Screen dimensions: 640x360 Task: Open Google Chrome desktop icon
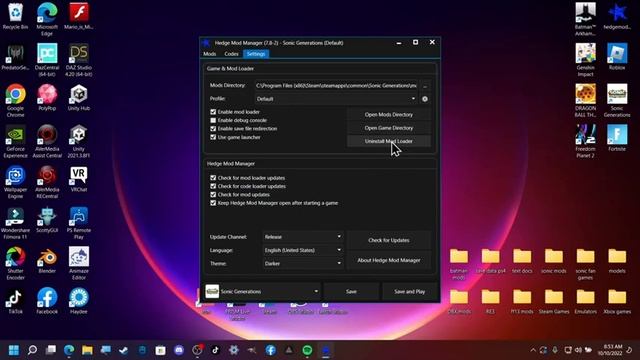click(15, 100)
